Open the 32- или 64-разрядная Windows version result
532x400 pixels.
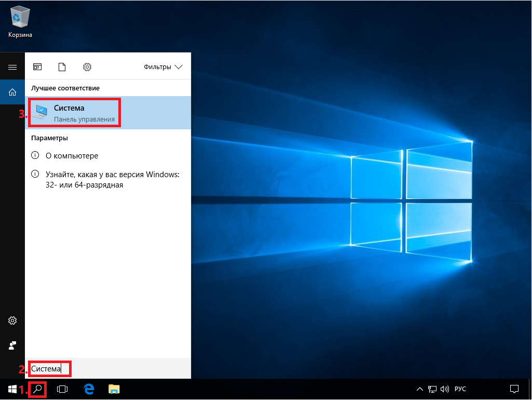point(112,180)
